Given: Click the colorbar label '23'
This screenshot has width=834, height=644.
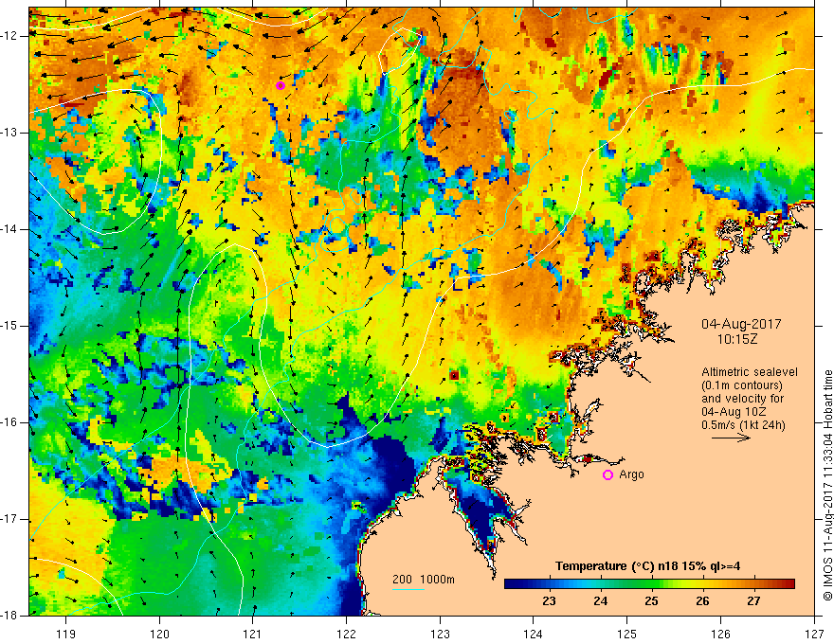Looking at the screenshot, I should tap(549, 601).
